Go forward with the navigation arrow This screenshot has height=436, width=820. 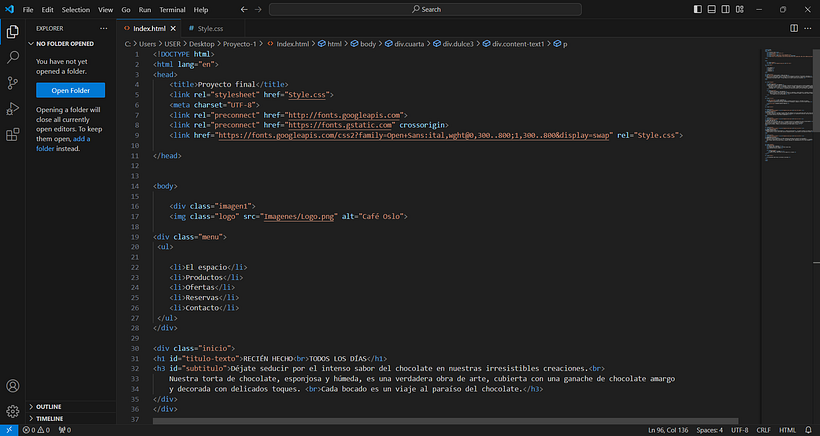click(x=258, y=9)
